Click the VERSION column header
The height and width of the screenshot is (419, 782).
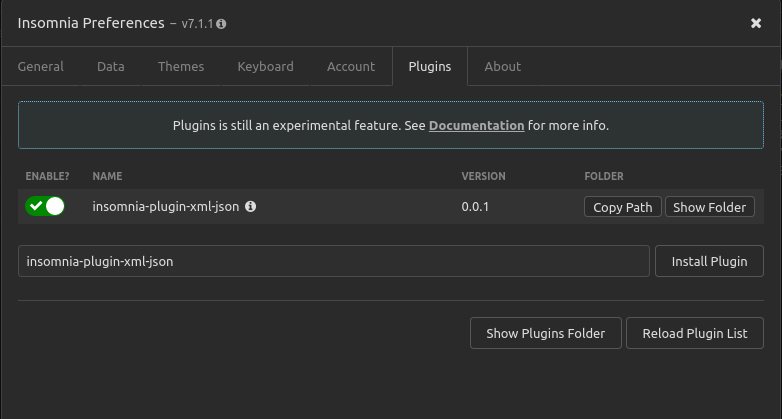[483, 176]
